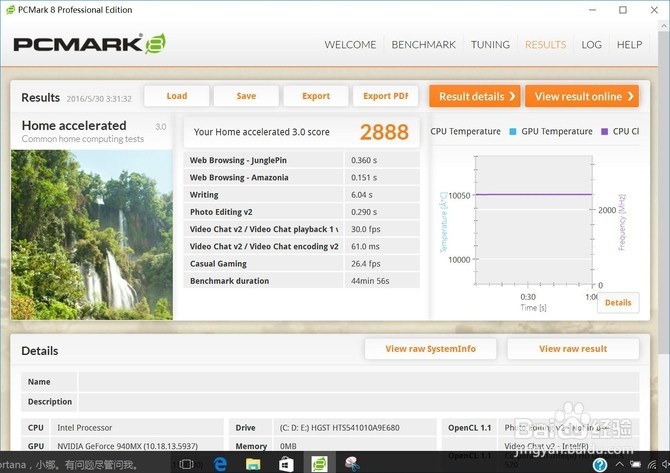Click the 26.4 fps Casual Gaming value
Viewport: 670px width, 473px height.
[x=366, y=264]
